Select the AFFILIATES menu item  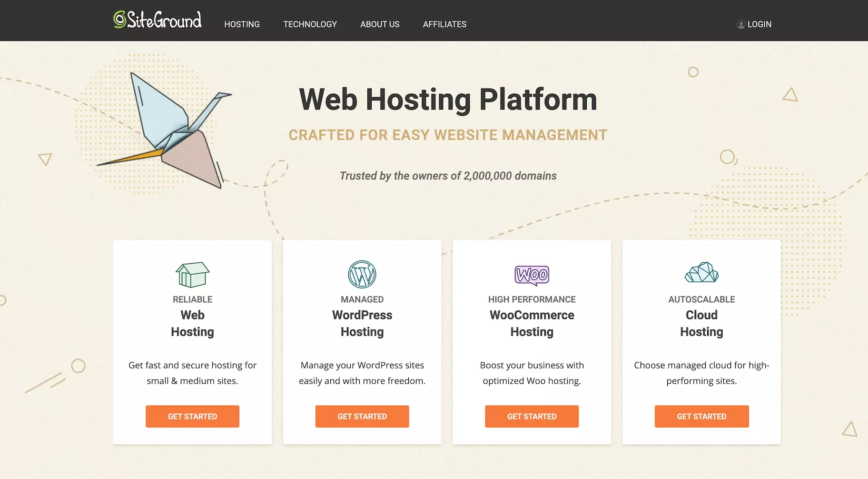tap(444, 24)
